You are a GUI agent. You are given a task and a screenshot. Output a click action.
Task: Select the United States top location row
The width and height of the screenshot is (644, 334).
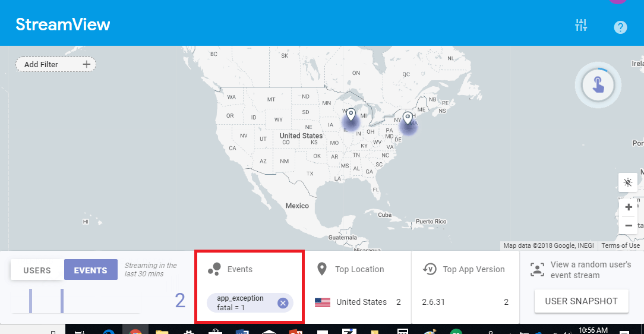click(358, 302)
